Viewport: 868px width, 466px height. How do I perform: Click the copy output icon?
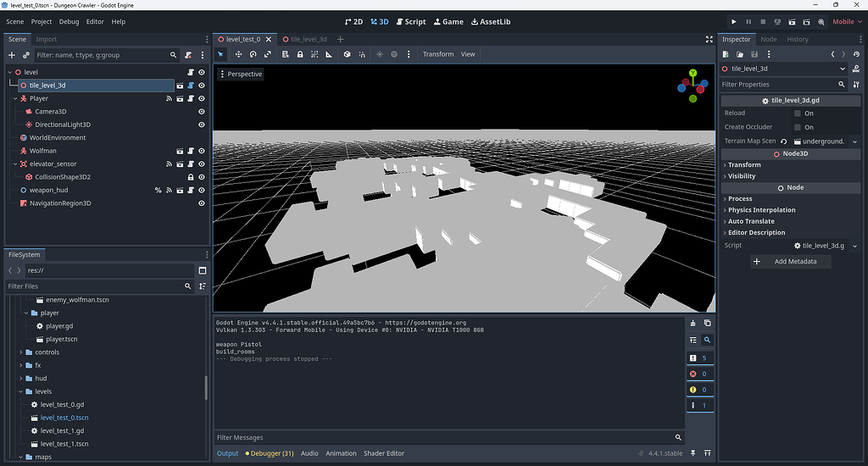[x=708, y=323]
